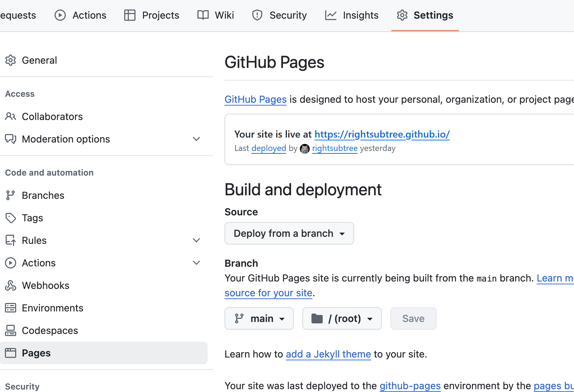The image size is (574, 392).
Task: Open the rightsubtree user profile link
Action: coord(335,148)
